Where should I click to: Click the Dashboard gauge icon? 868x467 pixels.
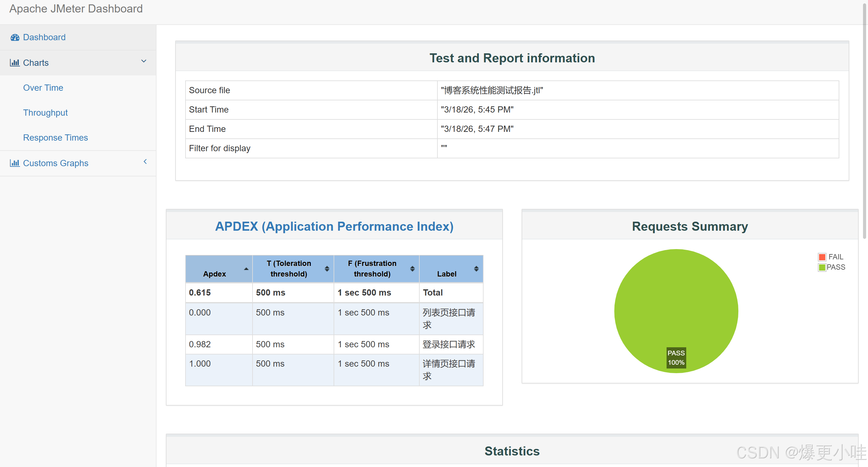point(15,37)
